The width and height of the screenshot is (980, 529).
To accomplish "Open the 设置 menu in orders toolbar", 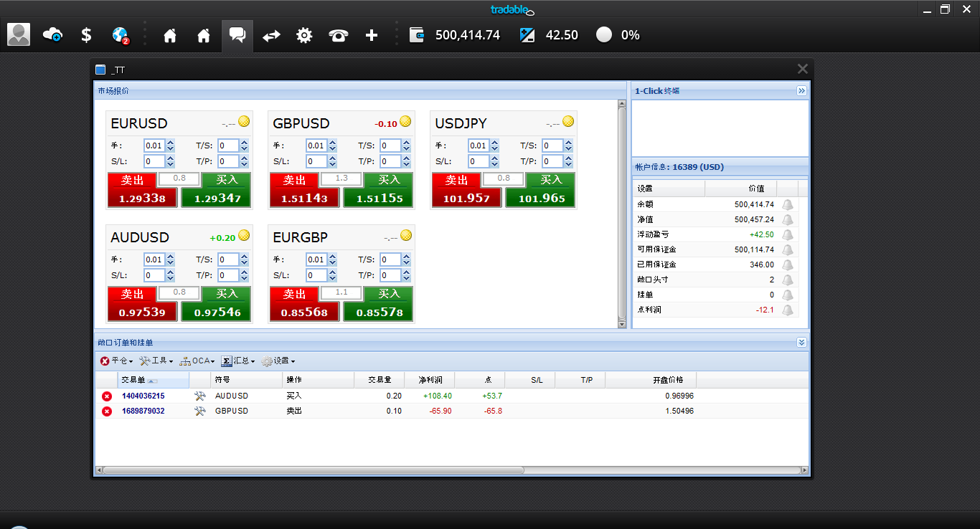I will pyautogui.click(x=278, y=361).
